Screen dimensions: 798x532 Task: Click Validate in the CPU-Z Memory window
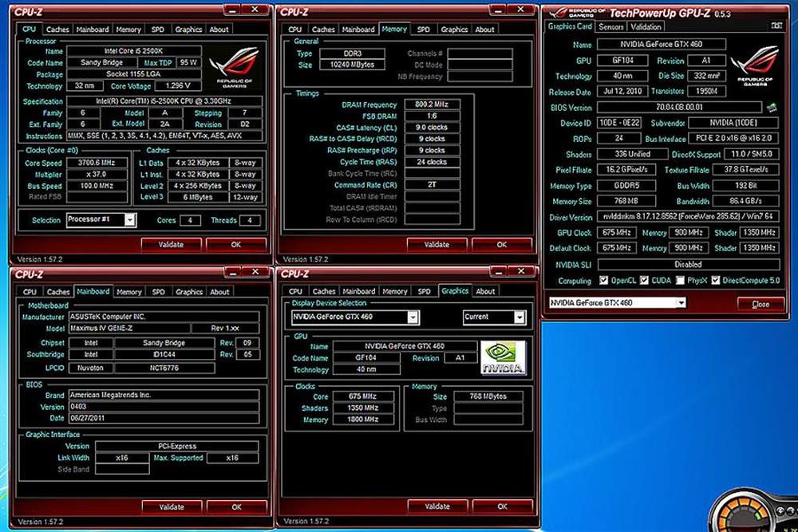(x=437, y=245)
